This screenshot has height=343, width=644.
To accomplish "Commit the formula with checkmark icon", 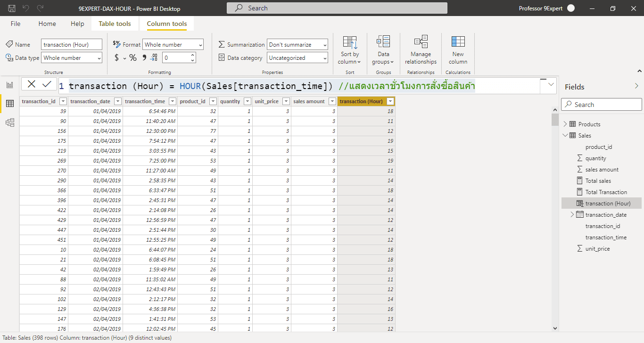I will tap(47, 84).
